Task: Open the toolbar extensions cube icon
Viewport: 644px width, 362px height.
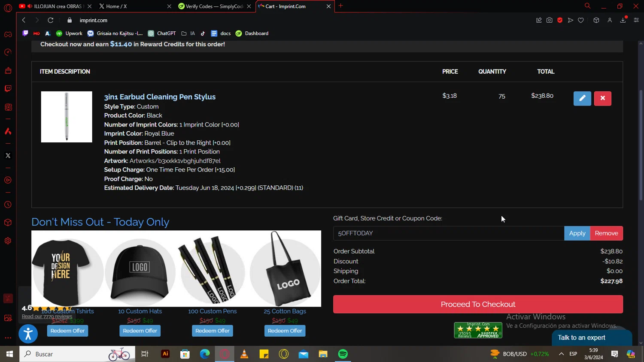Action: pyautogui.click(x=596, y=20)
